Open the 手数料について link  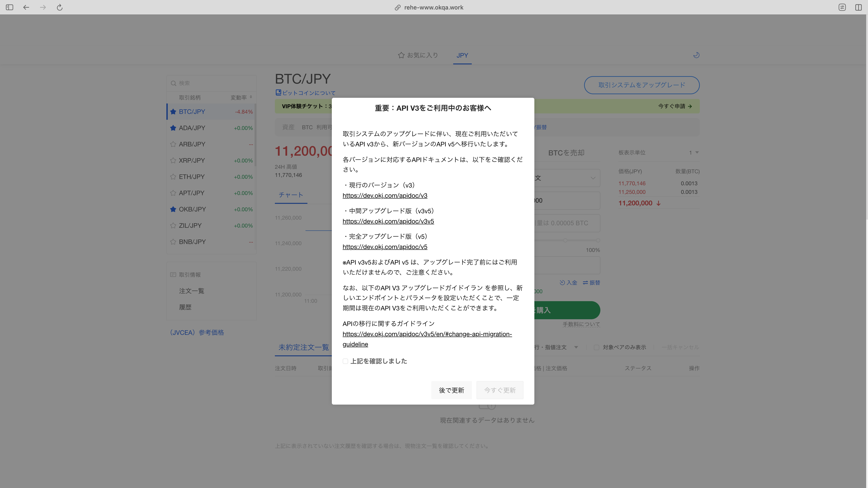tap(581, 324)
